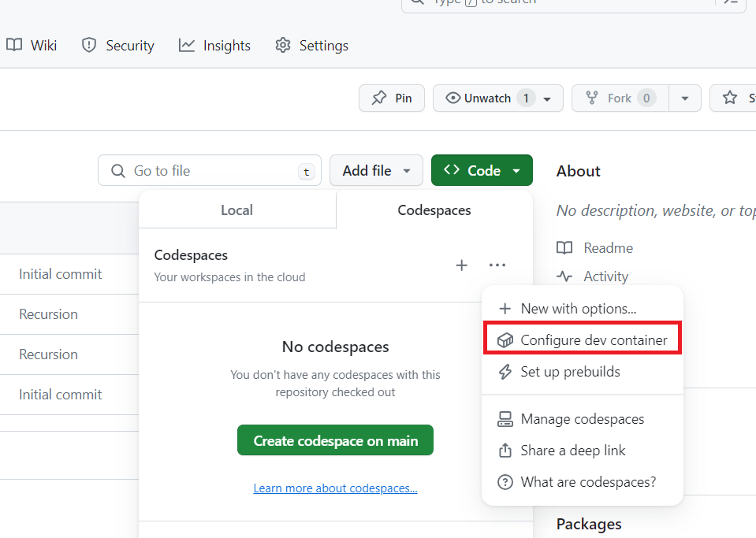Viewport: 756px width, 538px height.
Task: Select Share a deep link
Action: (583, 451)
